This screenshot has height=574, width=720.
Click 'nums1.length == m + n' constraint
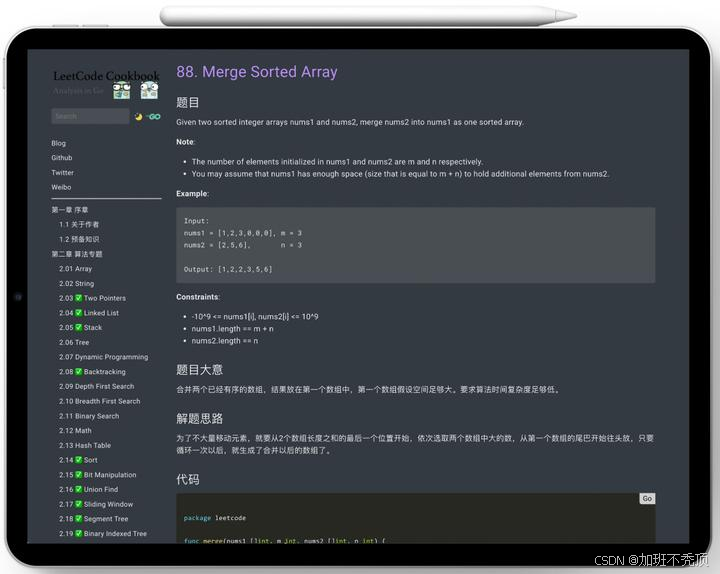coord(232,329)
